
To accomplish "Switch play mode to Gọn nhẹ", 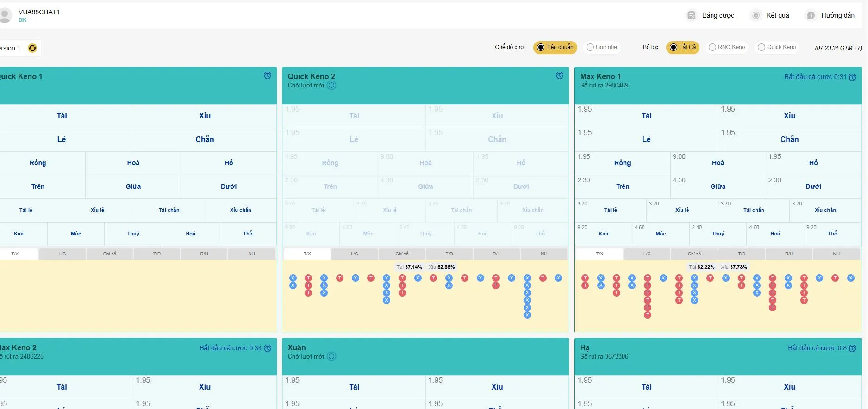I will click(601, 47).
